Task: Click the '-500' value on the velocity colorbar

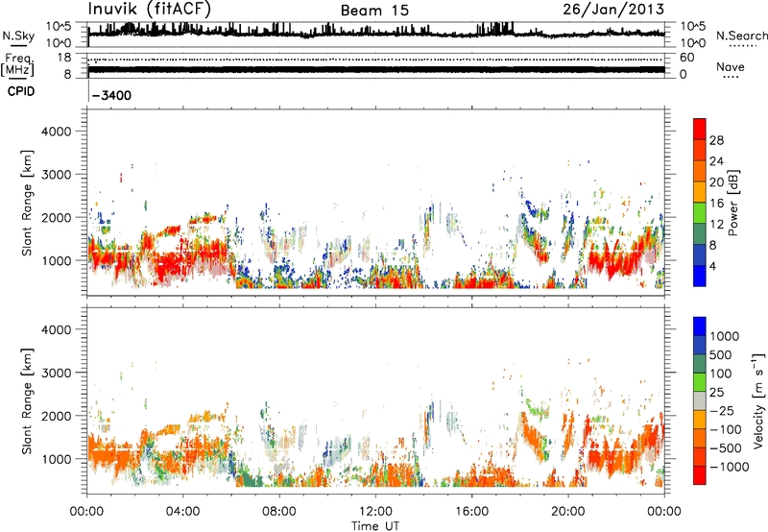Action: pyautogui.click(x=726, y=448)
